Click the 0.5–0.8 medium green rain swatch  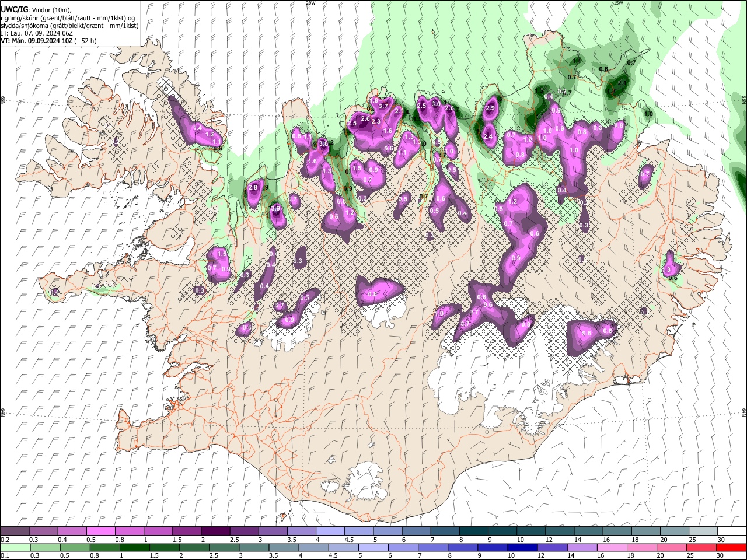(x=75, y=547)
